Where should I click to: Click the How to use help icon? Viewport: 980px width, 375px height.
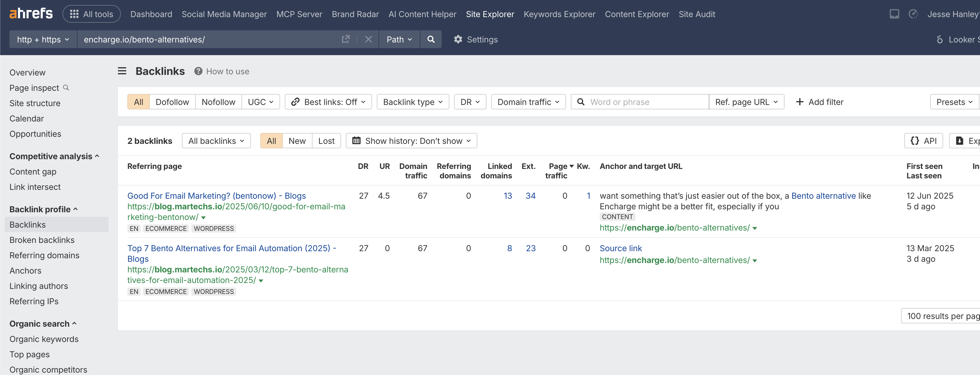click(198, 71)
